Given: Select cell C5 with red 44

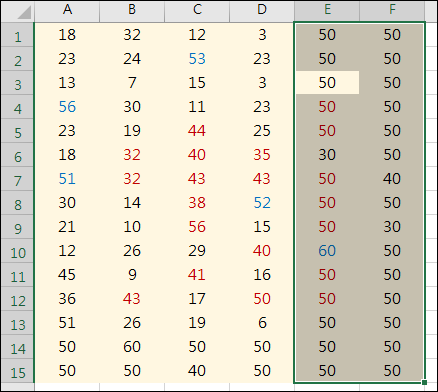Looking at the screenshot, I should (197, 131).
